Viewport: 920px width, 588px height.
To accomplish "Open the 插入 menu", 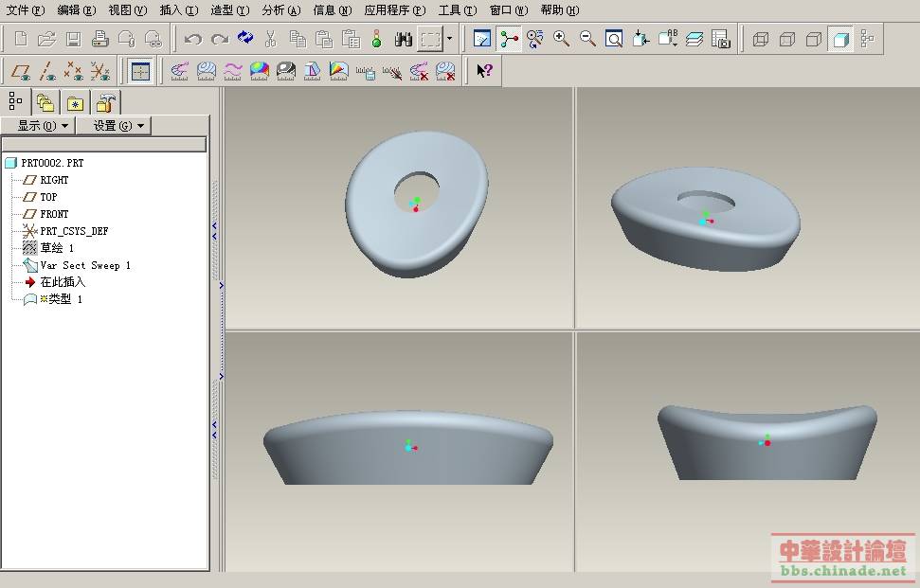I will point(178,10).
